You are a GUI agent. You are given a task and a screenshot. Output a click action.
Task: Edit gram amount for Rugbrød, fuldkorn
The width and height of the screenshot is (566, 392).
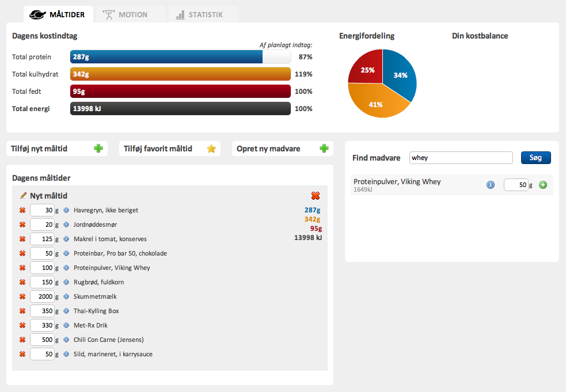coord(42,282)
